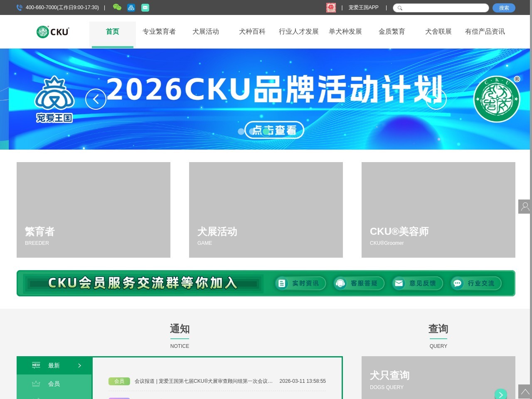
Task: Open the 宠爱王国APP link
Action: click(x=364, y=7)
